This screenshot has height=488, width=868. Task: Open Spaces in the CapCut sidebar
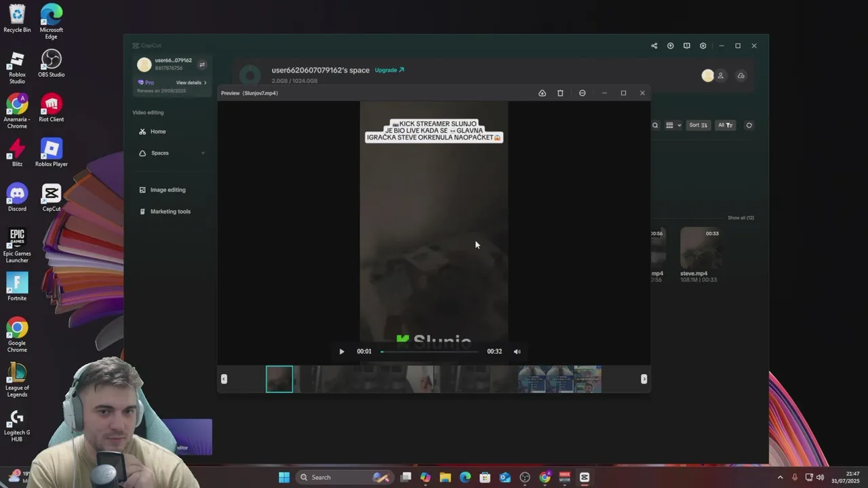[160, 153]
